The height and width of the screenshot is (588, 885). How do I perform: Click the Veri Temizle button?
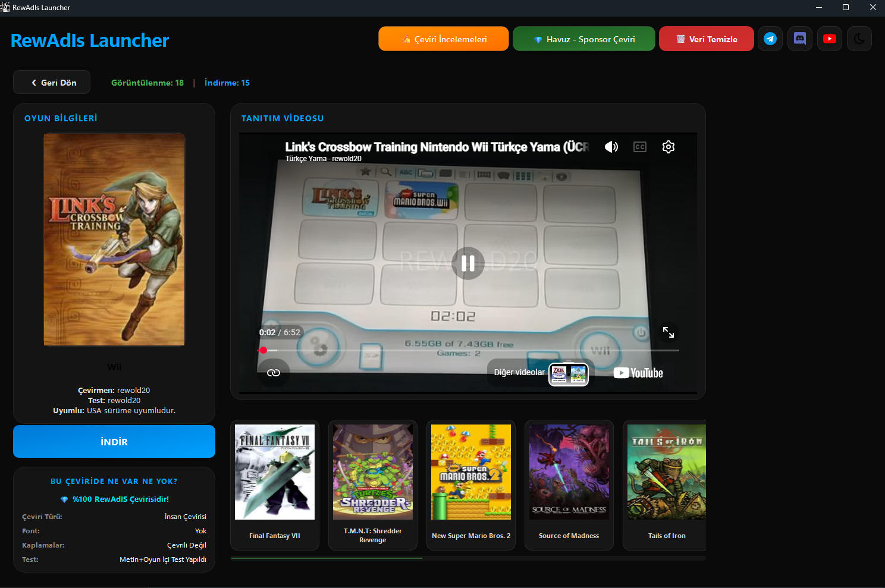(707, 39)
